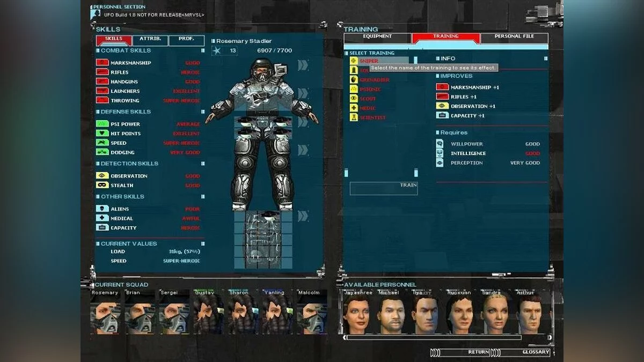Collapse the Combat Skills section marker
The height and width of the screenshot is (362, 644).
pos(203,50)
